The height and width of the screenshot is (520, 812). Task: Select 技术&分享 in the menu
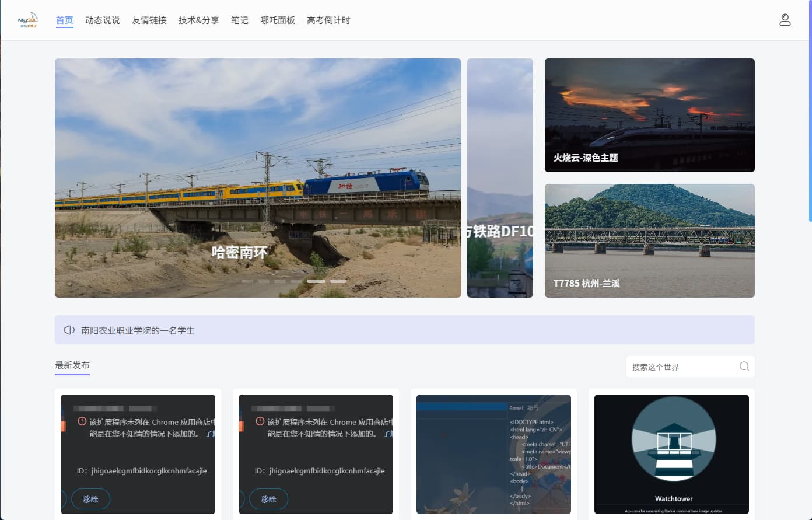[198, 20]
